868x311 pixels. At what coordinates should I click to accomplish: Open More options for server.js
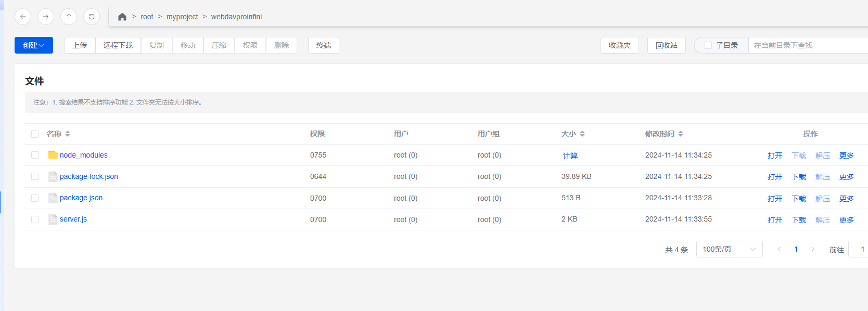click(x=846, y=220)
